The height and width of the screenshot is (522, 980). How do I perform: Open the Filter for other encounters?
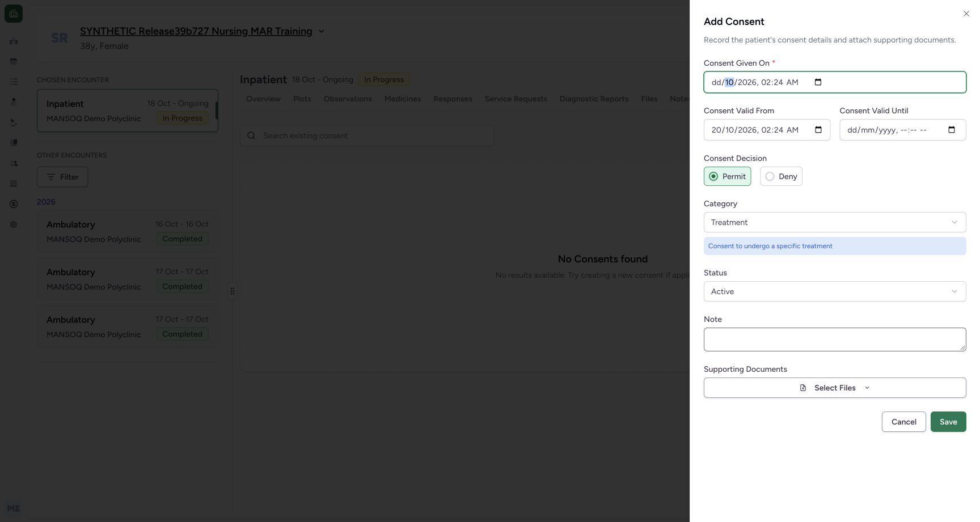pyautogui.click(x=62, y=177)
